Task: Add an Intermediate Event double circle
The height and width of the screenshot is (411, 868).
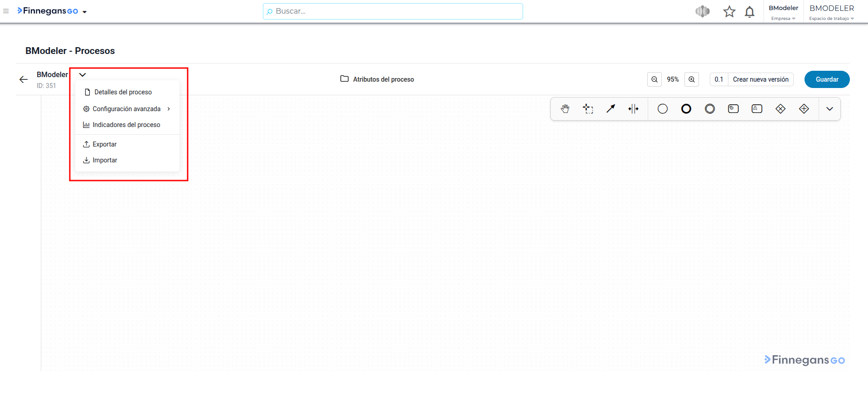Action: [710, 109]
